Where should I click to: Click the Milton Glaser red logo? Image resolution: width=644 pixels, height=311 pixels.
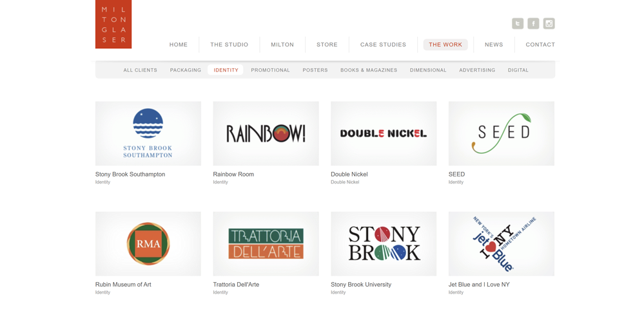(113, 24)
